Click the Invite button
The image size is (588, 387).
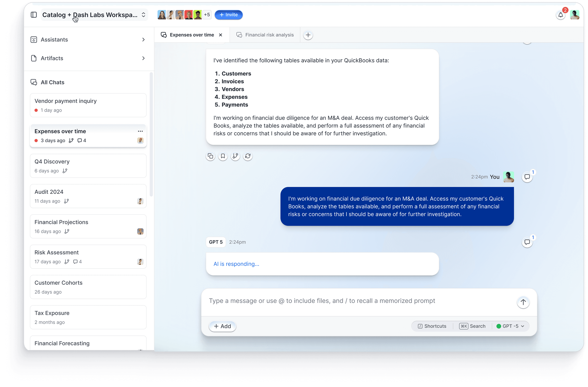(228, 15)
